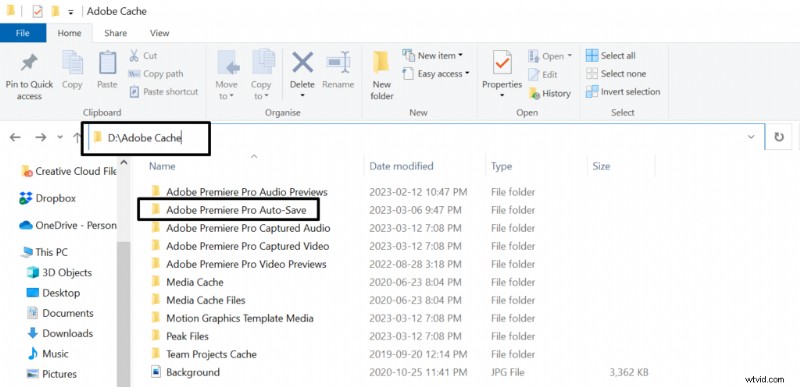800x387 pixels.
Task: Sort by the Size column header
Action: [x=601, y=166]
